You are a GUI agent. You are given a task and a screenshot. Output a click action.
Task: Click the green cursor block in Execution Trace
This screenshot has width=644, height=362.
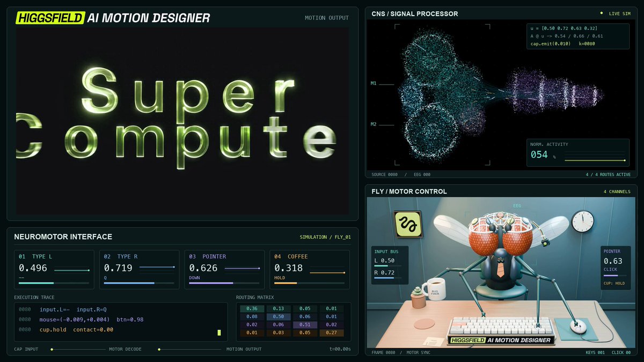point(219,333)
